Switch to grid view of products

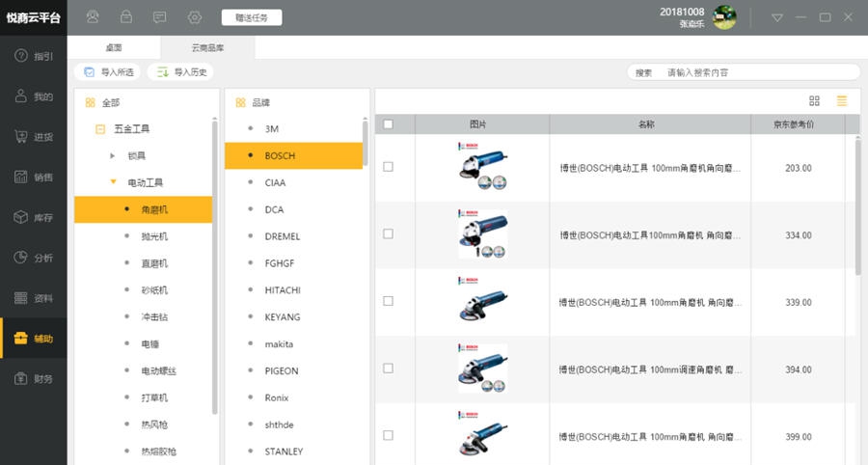click(x=814, y=100)
